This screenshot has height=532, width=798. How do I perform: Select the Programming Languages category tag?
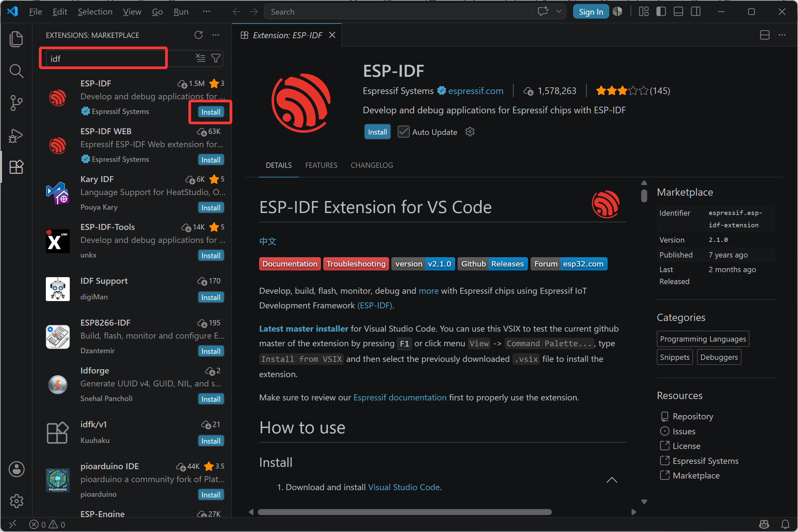tap(703, 339)
